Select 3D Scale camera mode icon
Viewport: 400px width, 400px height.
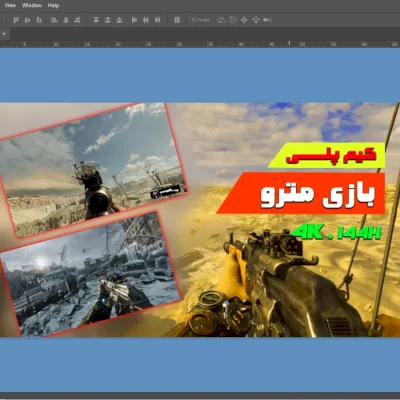[267, 20]
